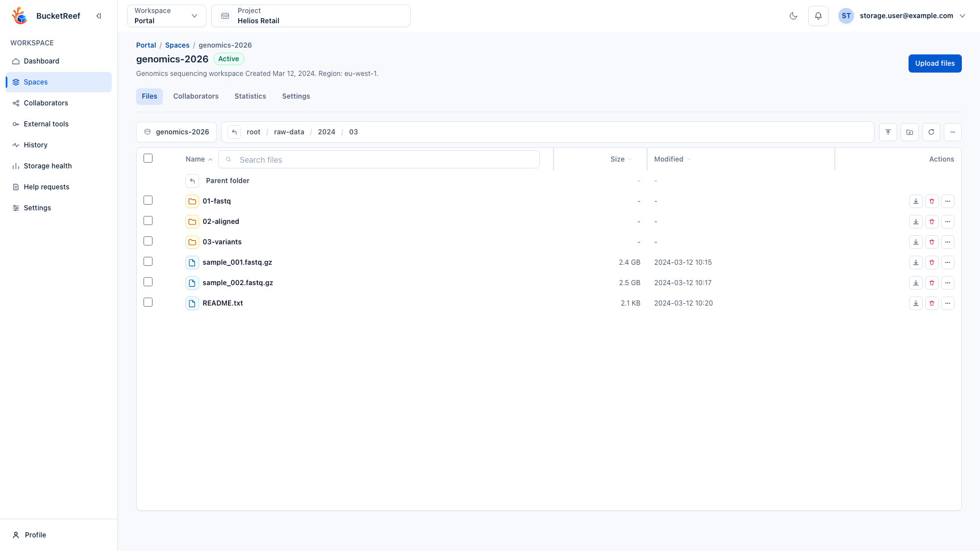The image size is (980, 551).
Task: Navigate to 2024 in the path
Action: [x=327, y=132]
